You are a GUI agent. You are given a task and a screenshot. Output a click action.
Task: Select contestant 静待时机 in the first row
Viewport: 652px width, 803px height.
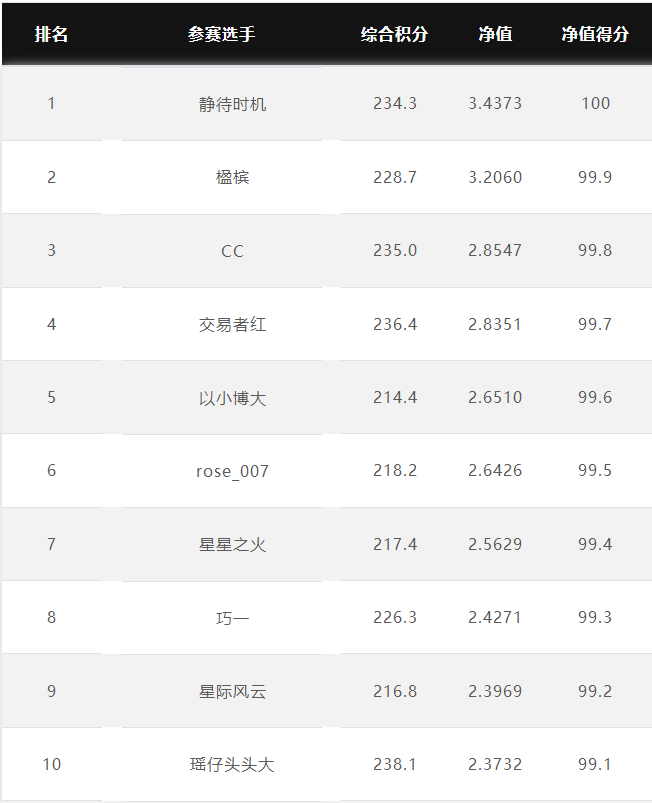(x=233, y=104)
